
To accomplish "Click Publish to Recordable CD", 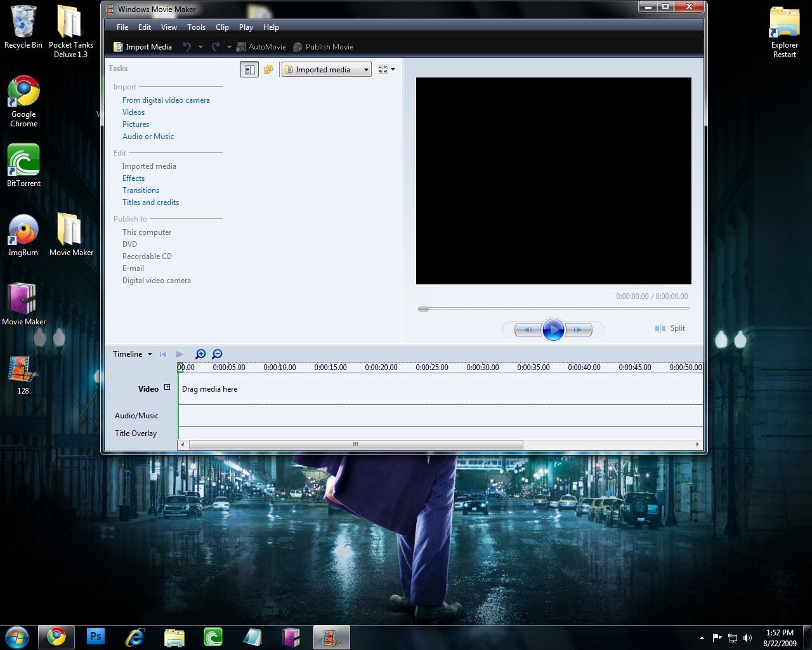I will [x=147, y=256].
